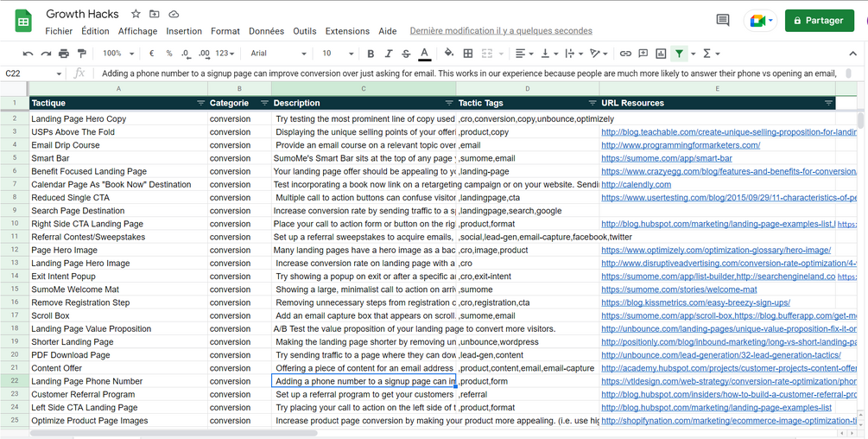Toggle filter on the Tactic Tags header

click(592, 103)
